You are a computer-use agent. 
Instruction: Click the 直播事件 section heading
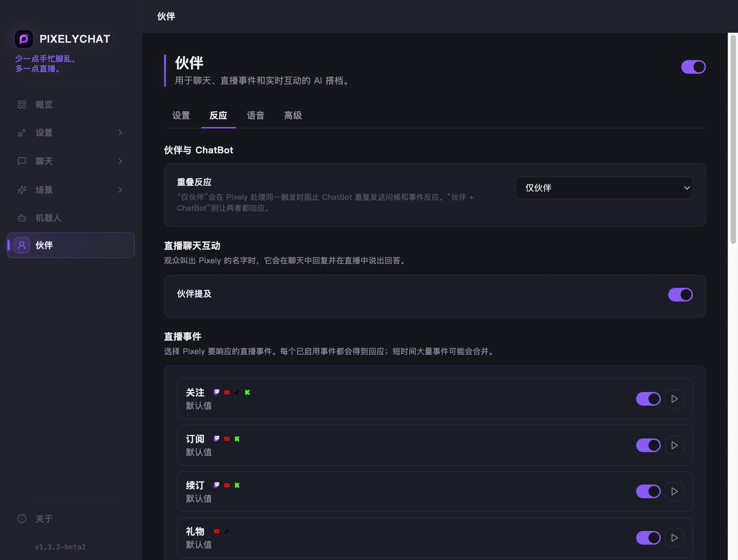click(182, 337)
